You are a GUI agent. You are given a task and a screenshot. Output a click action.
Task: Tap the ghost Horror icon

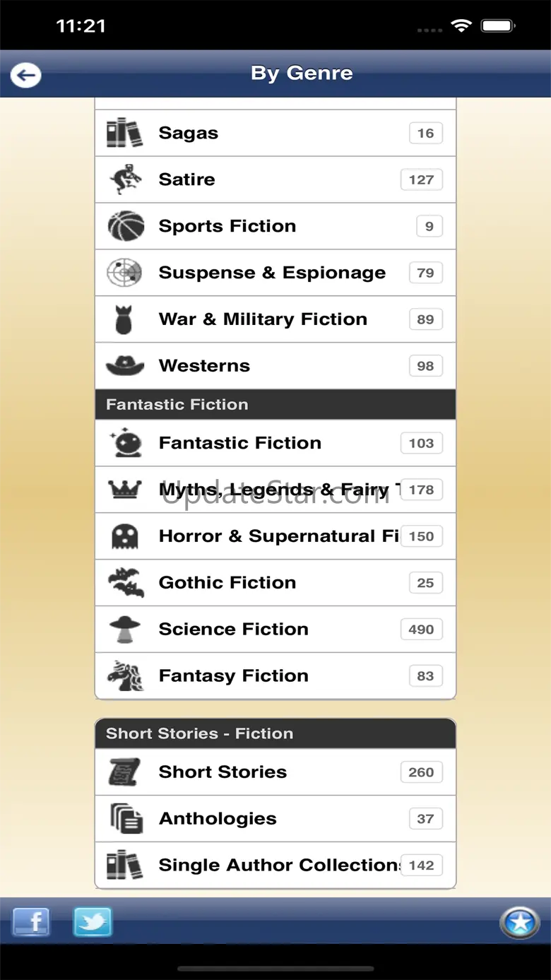click(125, 536)
